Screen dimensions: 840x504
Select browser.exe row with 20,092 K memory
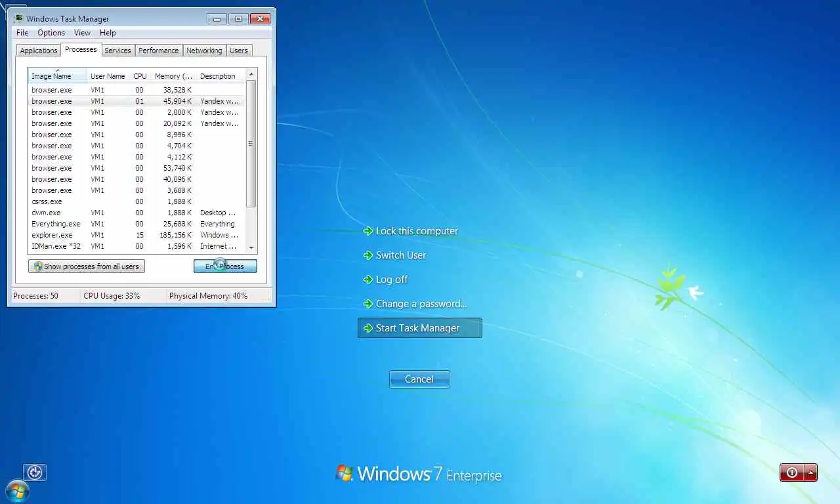(136, 123)
